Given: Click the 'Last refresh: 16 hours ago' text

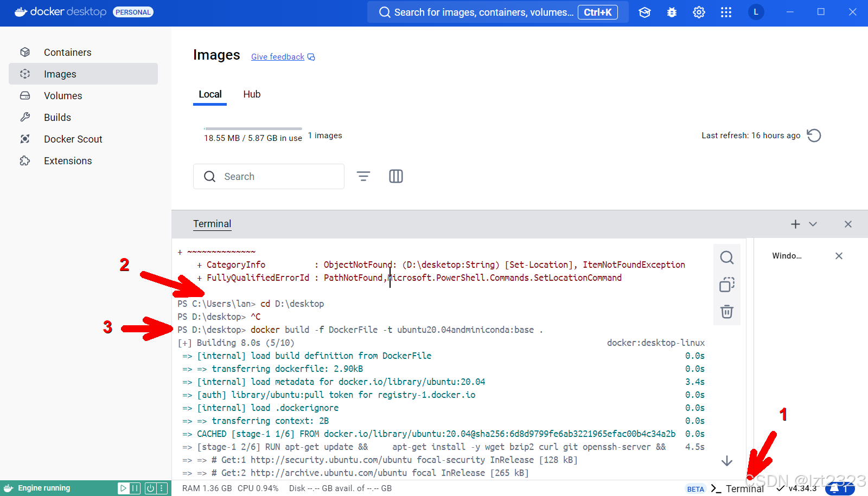Looking at the screenshot, I should (751, 136).
